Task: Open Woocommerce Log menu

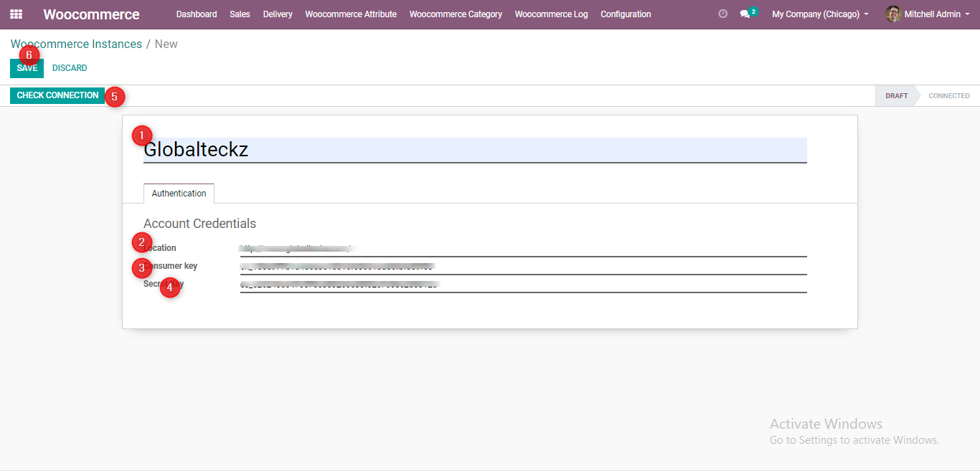Action: pyautogui.click(x=551, y=14)
